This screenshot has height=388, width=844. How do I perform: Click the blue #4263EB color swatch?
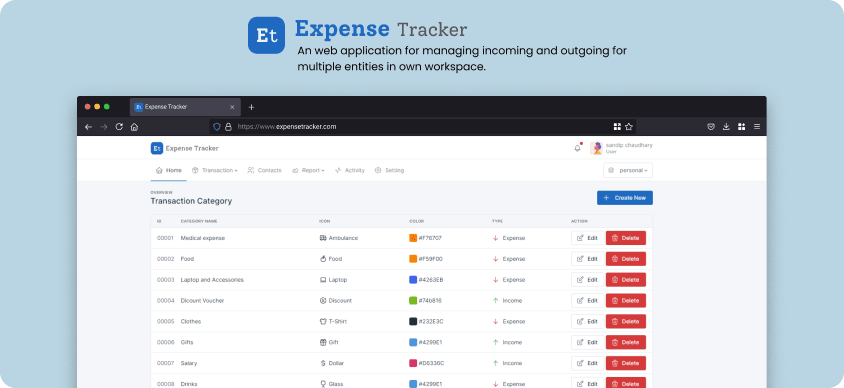click(x=413, y=280)
